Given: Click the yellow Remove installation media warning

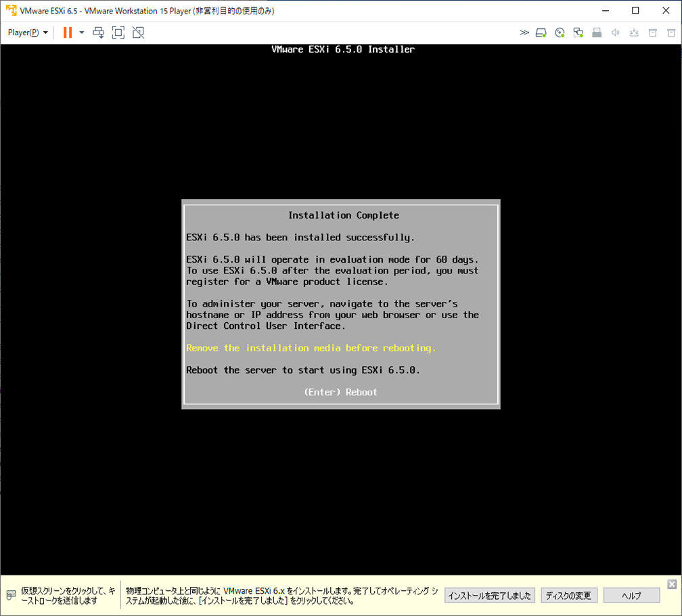Looking at the screenshot, I should (311, 348).
